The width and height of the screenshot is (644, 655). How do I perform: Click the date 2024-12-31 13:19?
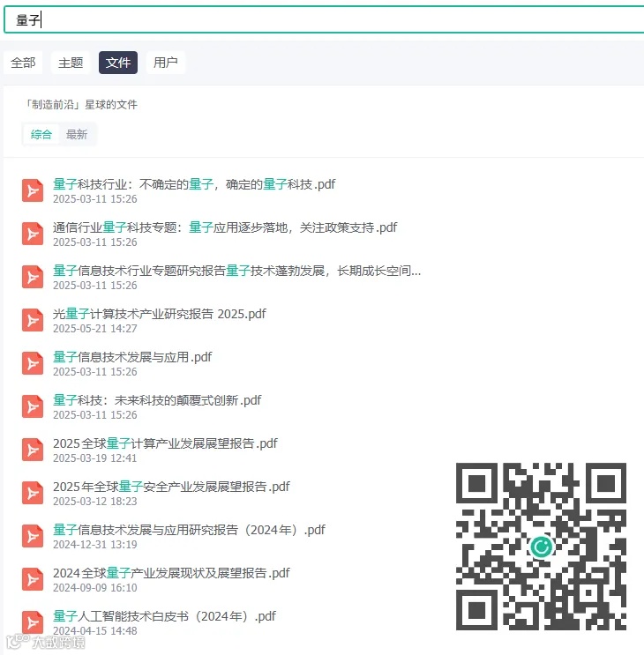pos(95,545)
